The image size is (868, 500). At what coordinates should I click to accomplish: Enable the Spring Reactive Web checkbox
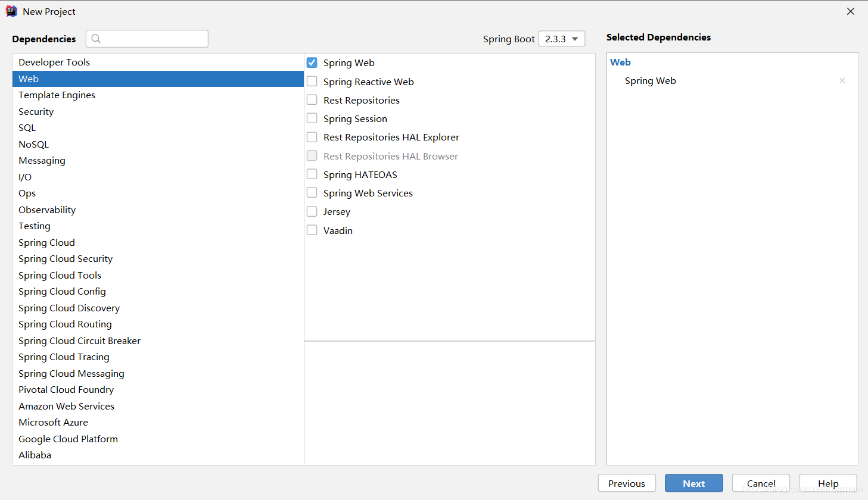point(312,82)
